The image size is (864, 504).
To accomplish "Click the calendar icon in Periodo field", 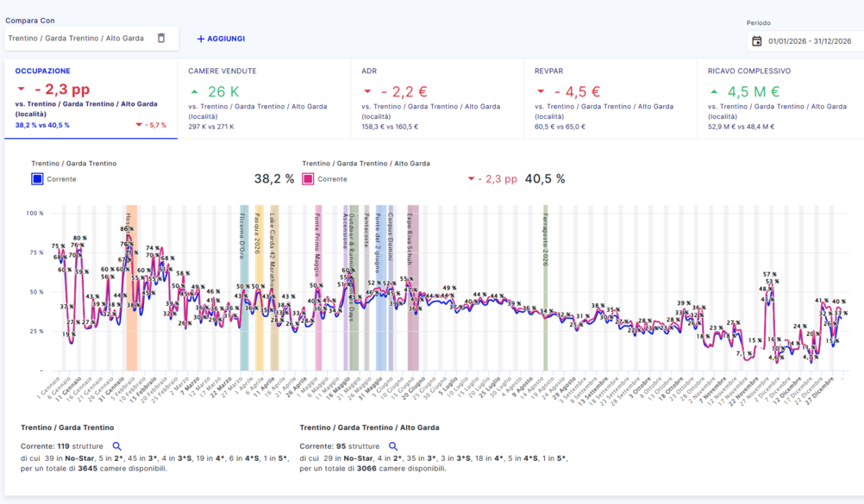I will 757,40.
